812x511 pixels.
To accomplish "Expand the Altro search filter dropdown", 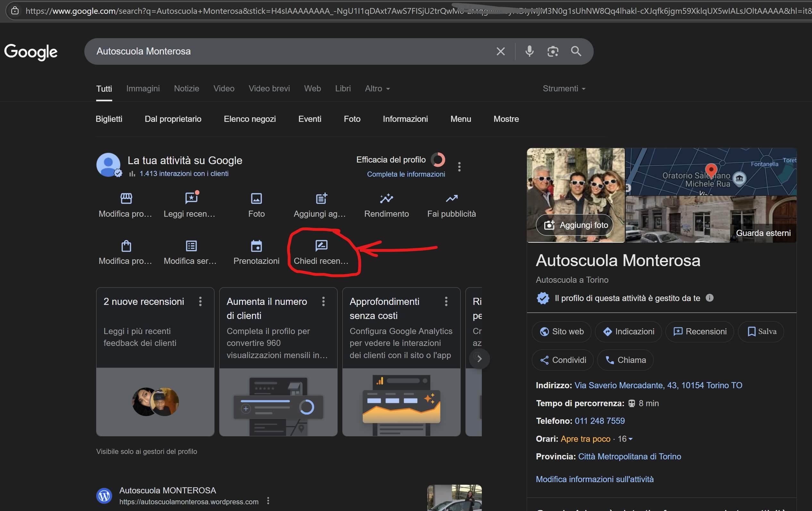I will pyautogui.click(x=377, y=89).
